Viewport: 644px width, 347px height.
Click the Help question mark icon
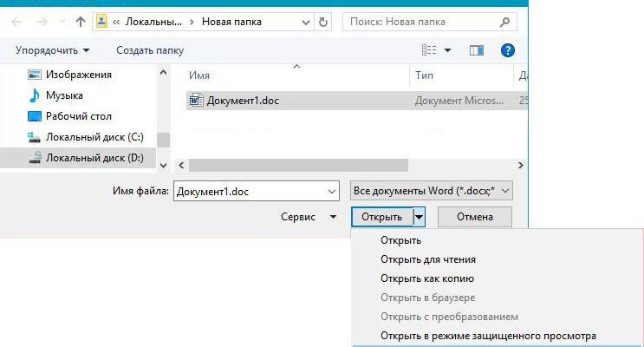(x=509, y=51)
